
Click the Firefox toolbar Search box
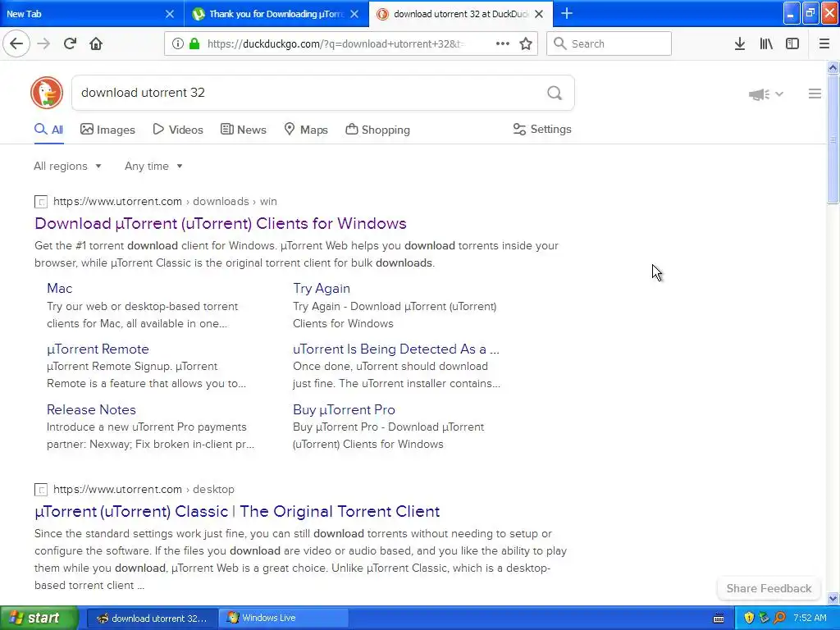609,43
